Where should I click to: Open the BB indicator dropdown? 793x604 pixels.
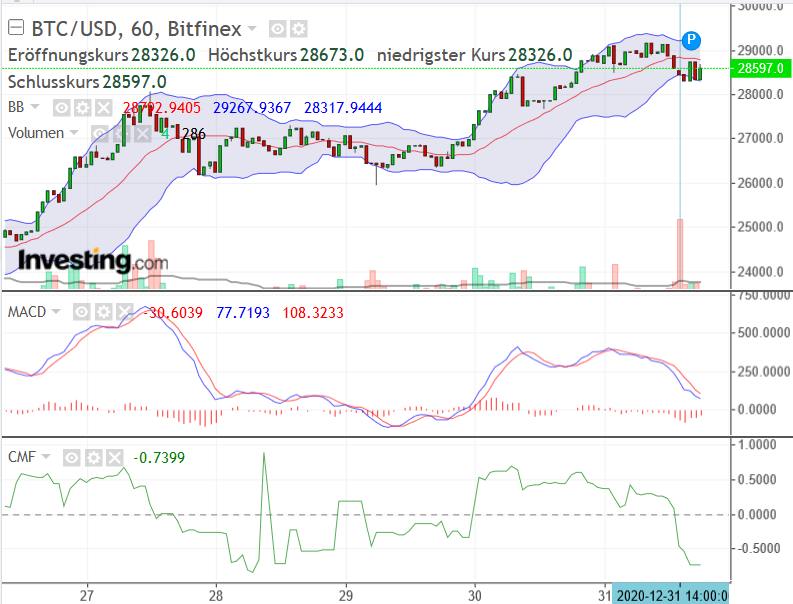click(35, 107)
